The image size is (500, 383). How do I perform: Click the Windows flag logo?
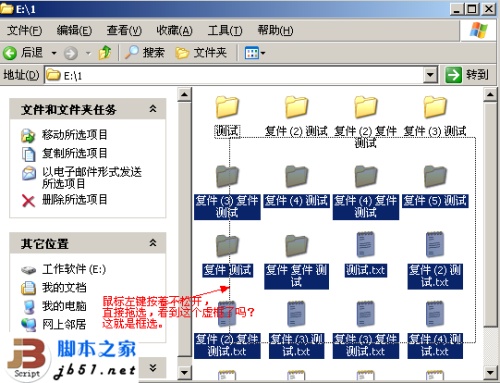(479, 30)
